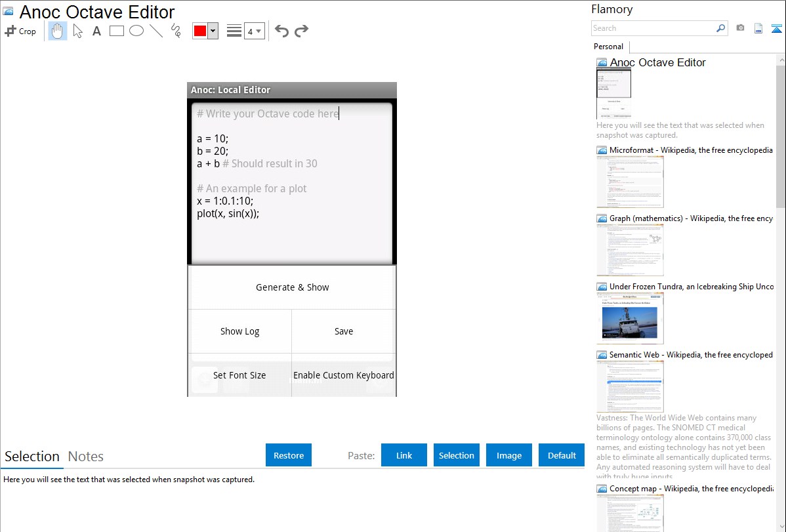Choose the arrow pointer tool
The image size is (786, 532).
tap(77, 31)
